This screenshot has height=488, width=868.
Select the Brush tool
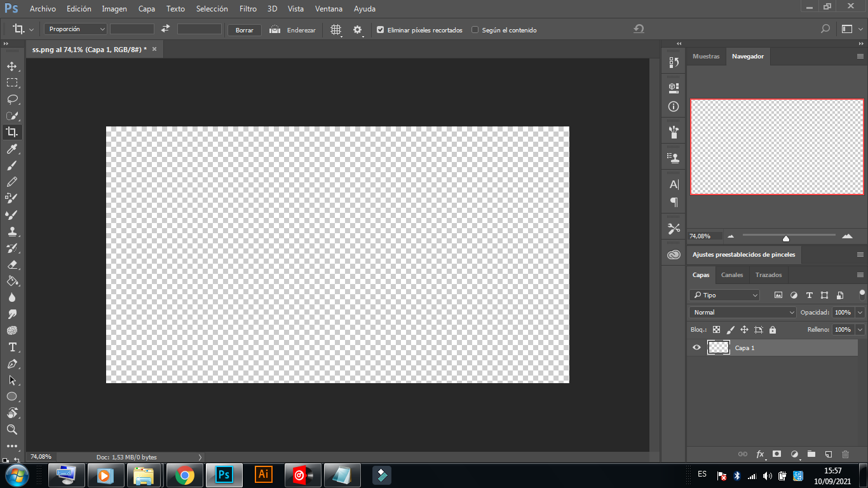[x=12, y=165]
